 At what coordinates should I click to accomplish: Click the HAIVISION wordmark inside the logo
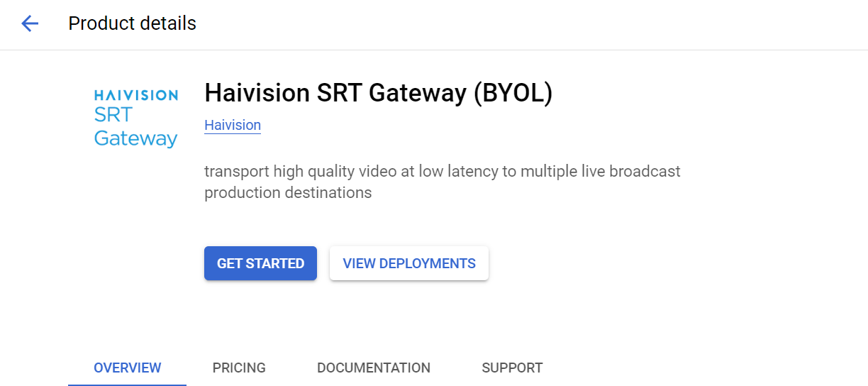(135, 95)
